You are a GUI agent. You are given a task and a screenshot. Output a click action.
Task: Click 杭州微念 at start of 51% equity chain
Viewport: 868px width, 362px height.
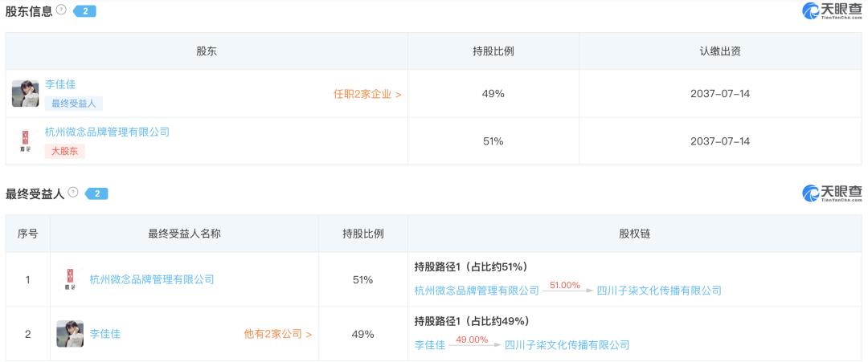(477, 291)
